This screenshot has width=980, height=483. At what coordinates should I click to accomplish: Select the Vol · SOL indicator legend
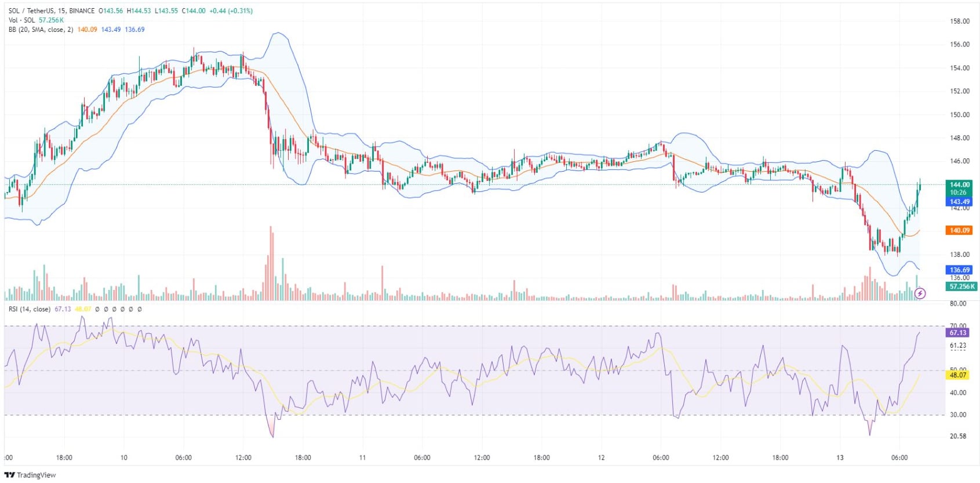(21, 20)
